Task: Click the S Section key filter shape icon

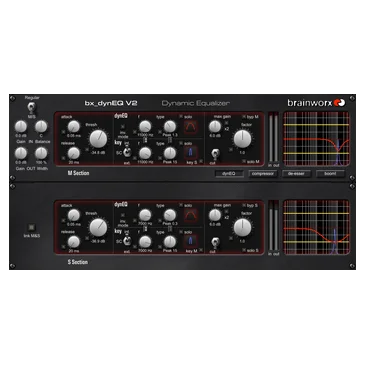Action: 190,241
